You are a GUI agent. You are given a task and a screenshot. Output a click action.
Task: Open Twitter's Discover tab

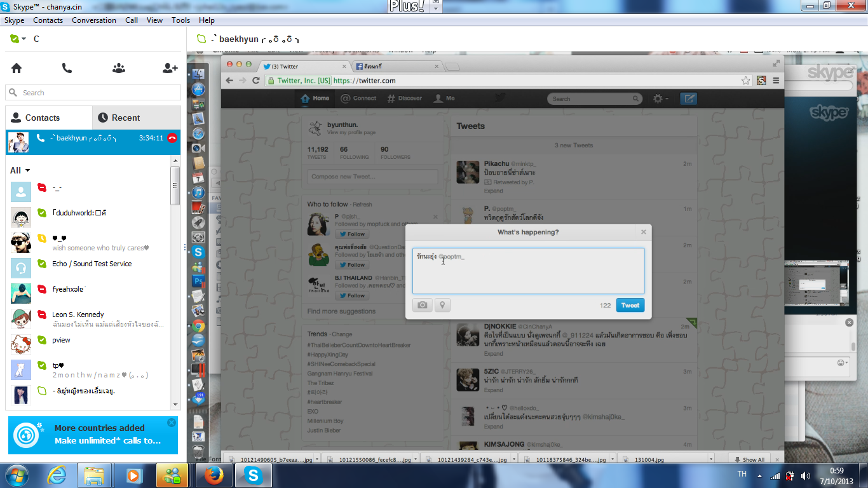tap(405, 98)
